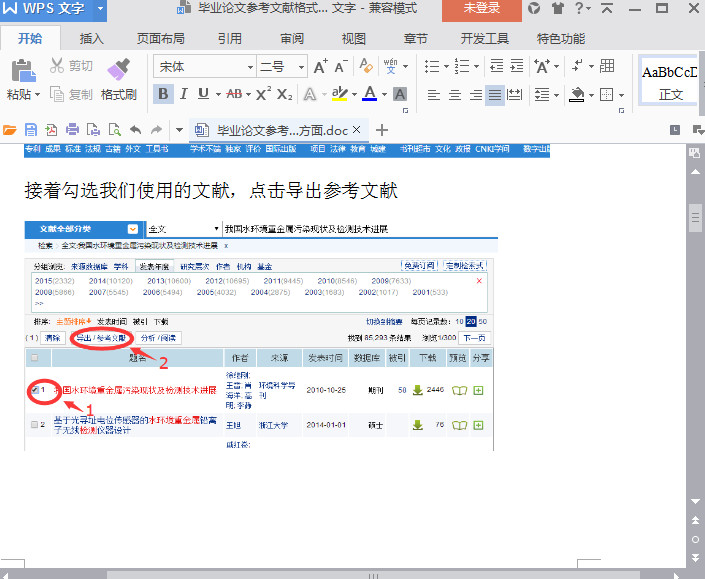Insert table with the grid icon

point(607,66)
